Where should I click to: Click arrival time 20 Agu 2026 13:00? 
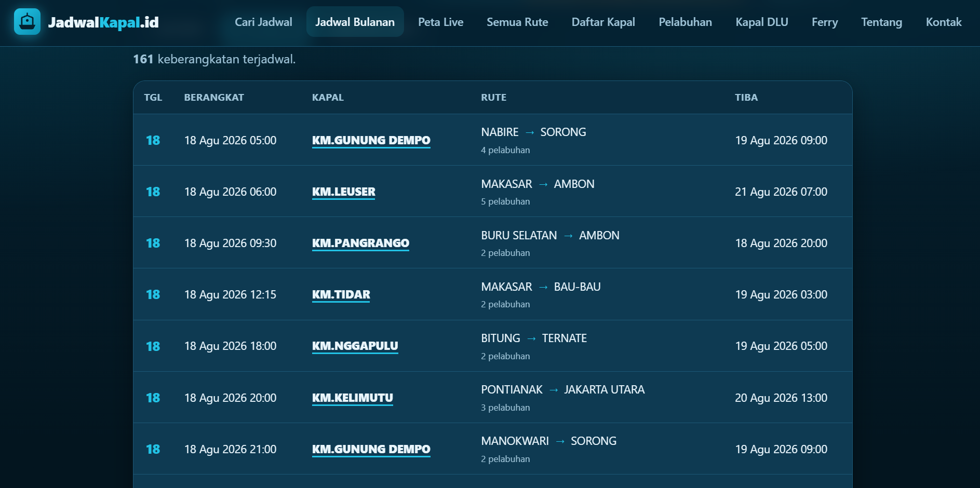tap(781, 398)
